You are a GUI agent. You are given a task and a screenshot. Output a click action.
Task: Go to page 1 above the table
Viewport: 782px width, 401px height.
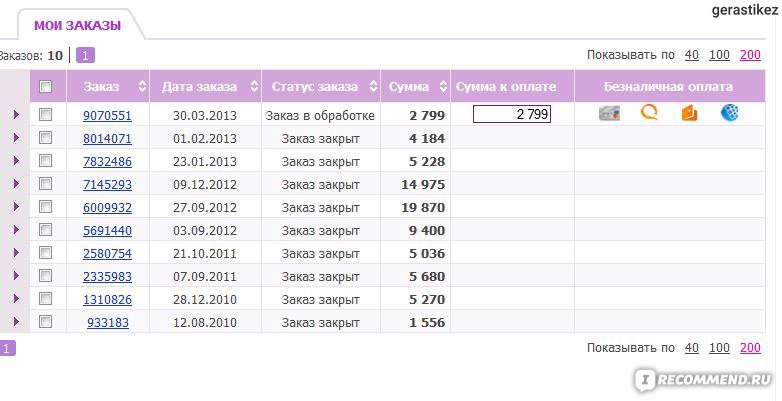tap(86, 55)
